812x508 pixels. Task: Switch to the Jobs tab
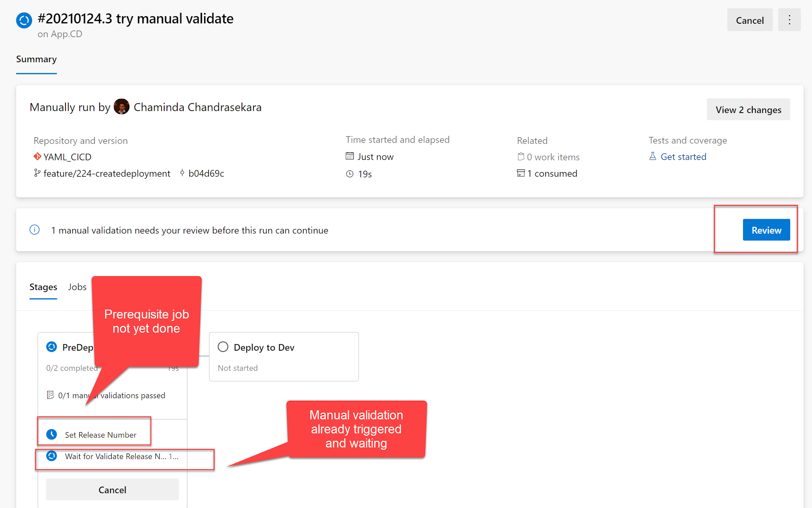(77, 287)
